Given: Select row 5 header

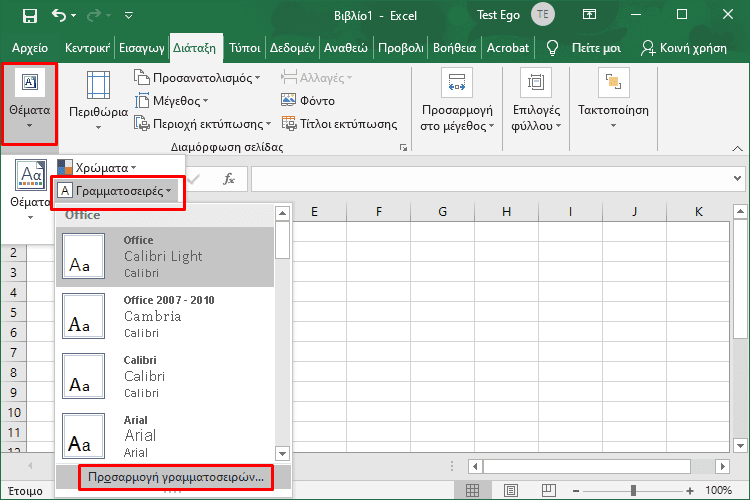Looking at the screenshot, I should tap(13, 312).
